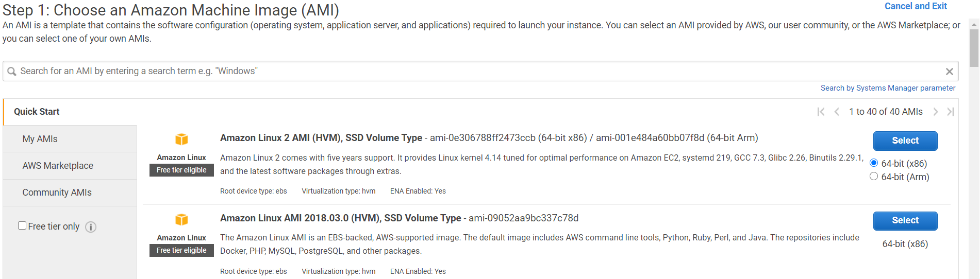Click the search magnifier icon

tap(11, 72)
